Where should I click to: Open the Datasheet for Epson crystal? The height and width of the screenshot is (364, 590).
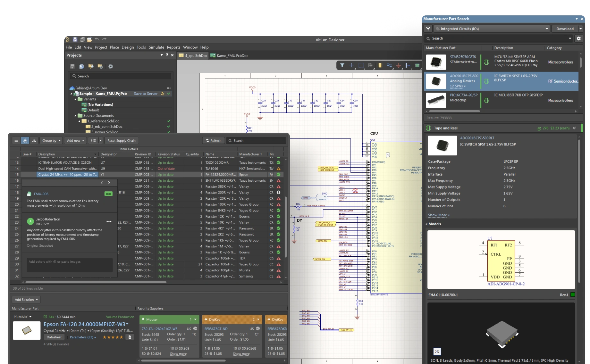point(54,337)
